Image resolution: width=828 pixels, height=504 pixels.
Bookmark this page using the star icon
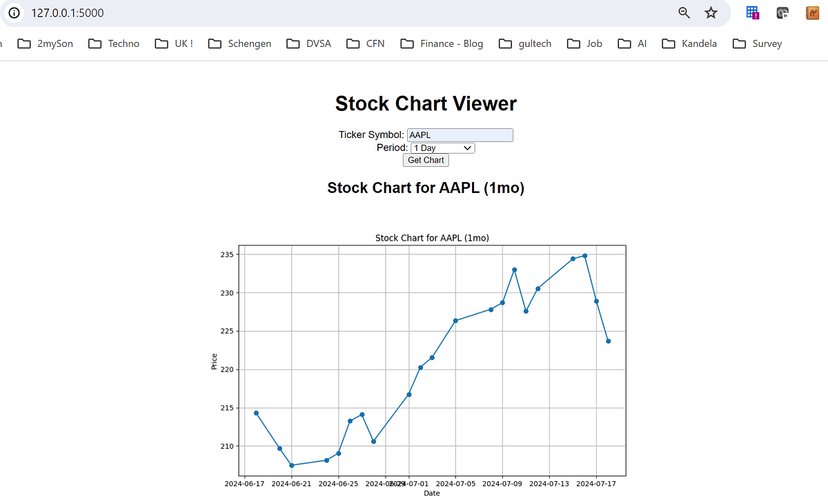pos(711,12)
